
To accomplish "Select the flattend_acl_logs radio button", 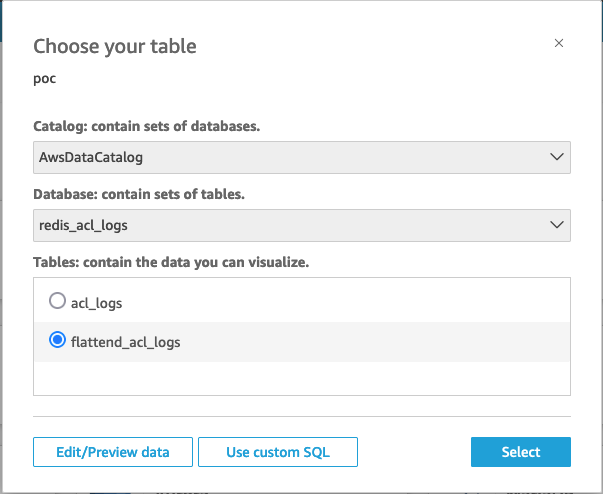I will coord(57,341).
